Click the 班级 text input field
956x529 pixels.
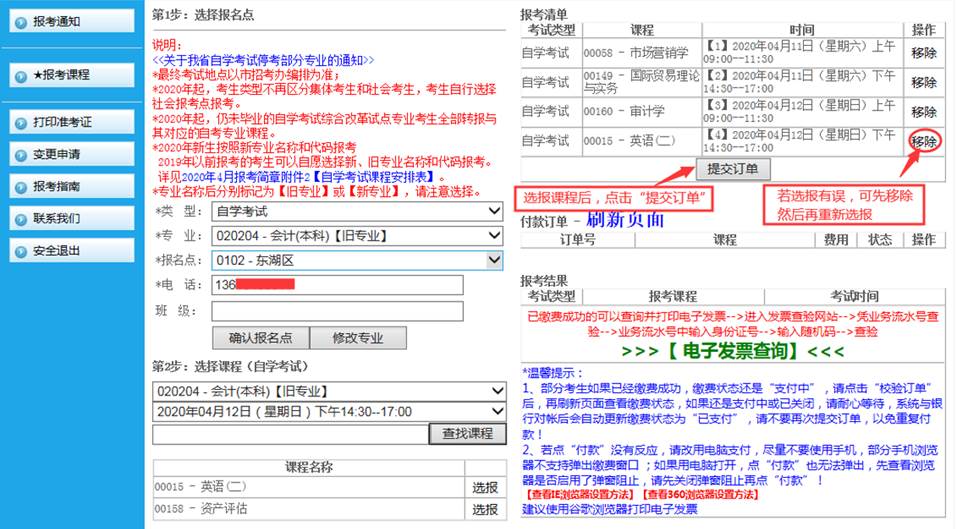click(337, 311)
